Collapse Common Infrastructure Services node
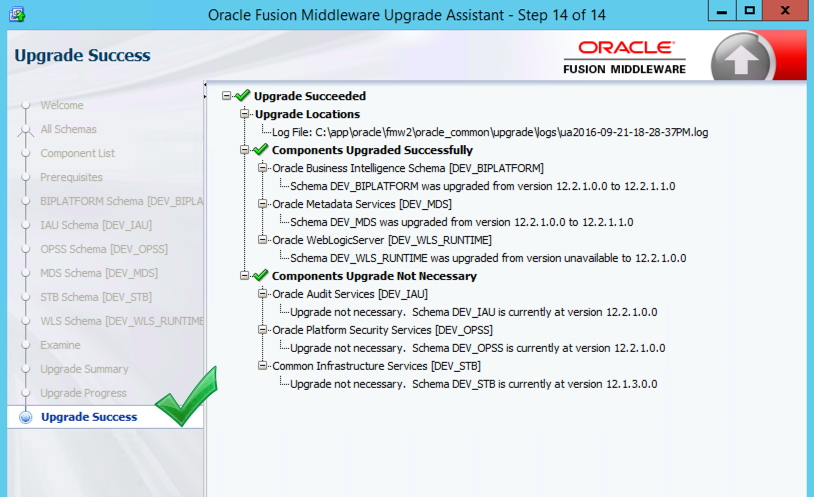The image size is (814, 497). pyautogui.click(x=262, y=366)
